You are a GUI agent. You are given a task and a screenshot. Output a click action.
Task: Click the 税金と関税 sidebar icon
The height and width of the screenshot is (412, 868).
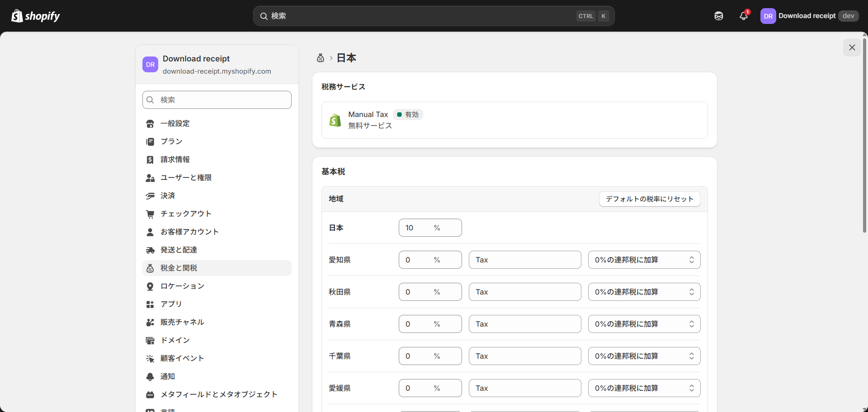150,268
